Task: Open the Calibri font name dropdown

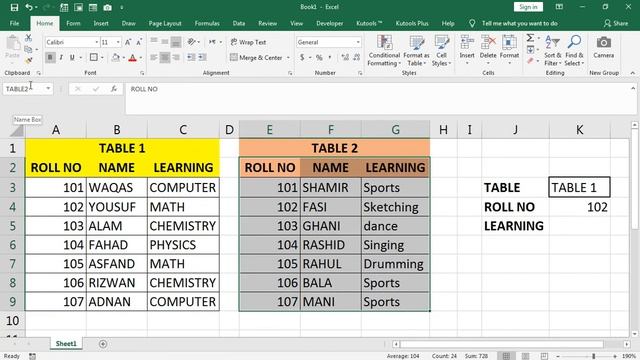Action: pyautogui.click(x=97, y=42)
